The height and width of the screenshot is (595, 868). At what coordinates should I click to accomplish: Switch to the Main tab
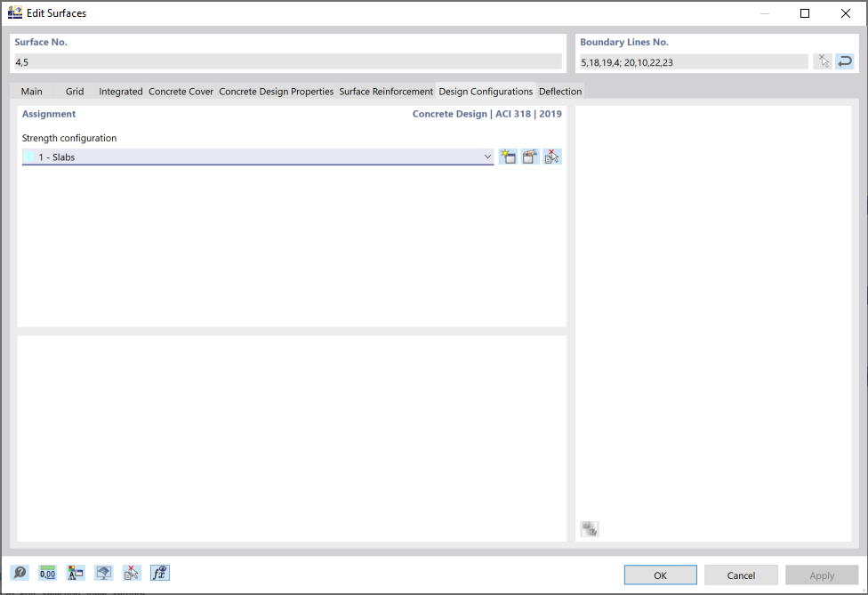click(x=31, y=92)
